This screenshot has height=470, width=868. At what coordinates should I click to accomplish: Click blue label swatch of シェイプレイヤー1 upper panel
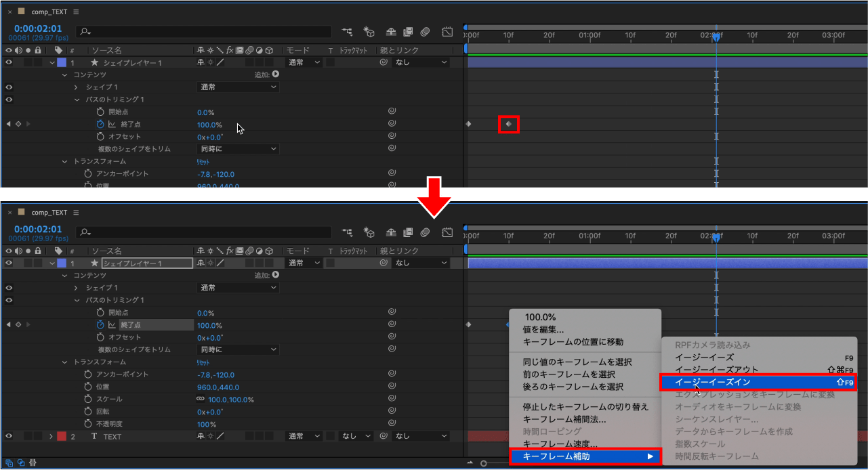[62, 62]
